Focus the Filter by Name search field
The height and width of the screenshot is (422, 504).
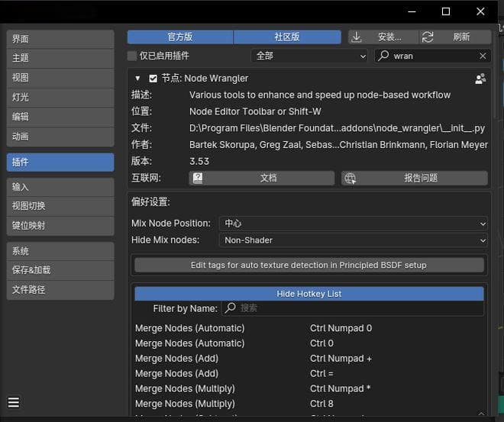pyautogui.click(x=353, y=308)
